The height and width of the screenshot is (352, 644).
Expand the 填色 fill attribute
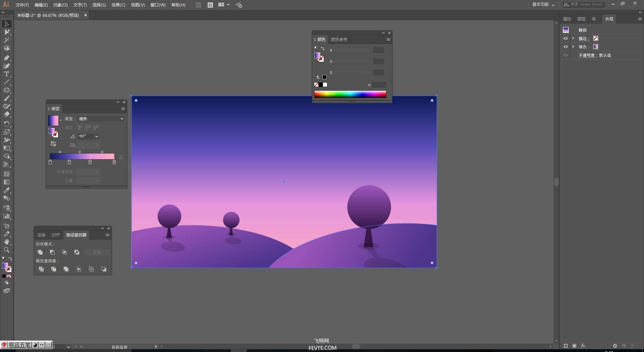click(x=573, y=47)
